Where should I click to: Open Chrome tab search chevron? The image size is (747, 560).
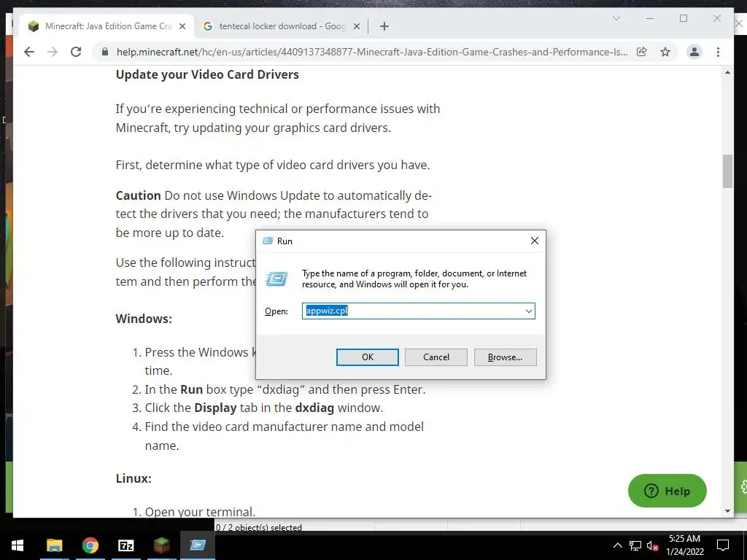tap(616, 18)
